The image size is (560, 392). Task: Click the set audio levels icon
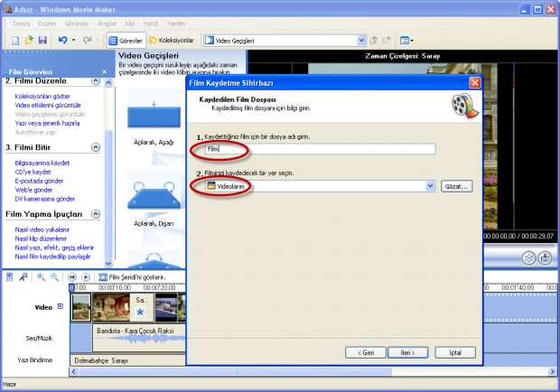click(10, 277)
